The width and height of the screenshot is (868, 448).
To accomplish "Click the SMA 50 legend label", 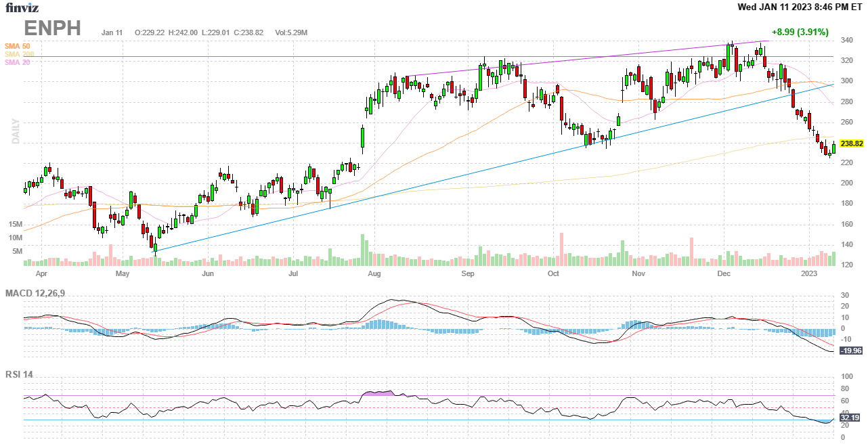I will (17, 46).
